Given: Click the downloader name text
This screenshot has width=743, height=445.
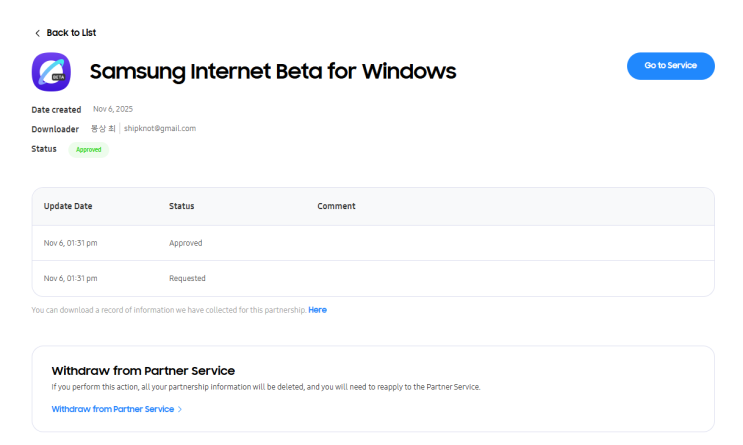Looking at the screenshot, I should 103,128.
